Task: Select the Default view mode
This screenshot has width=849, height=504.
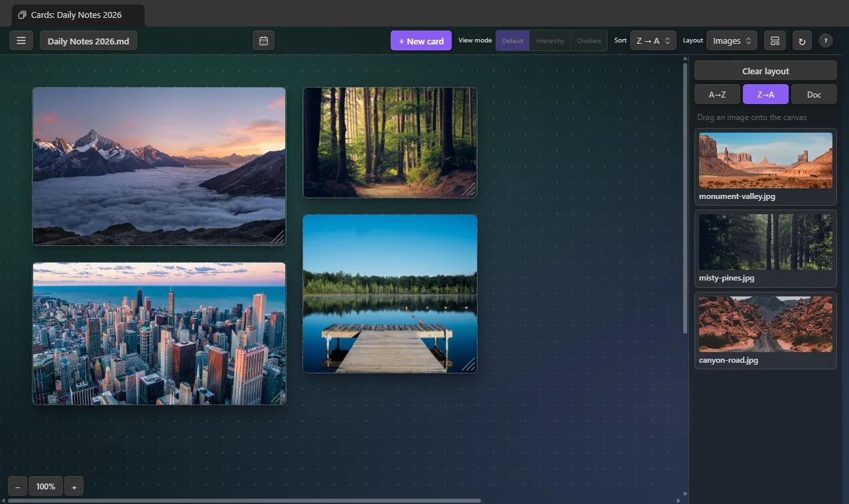Action: pyautogui.click(x=513, y=41)
